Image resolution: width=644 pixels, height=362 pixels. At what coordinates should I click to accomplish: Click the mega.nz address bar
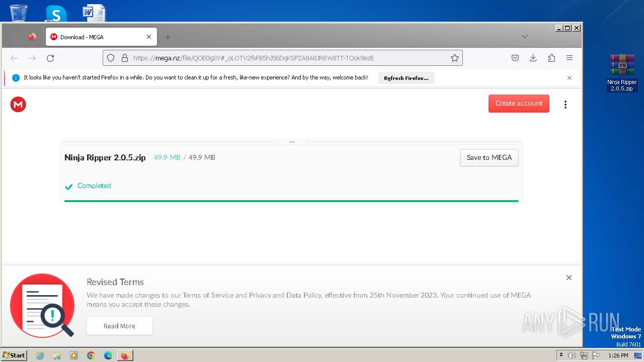[283, 58]
